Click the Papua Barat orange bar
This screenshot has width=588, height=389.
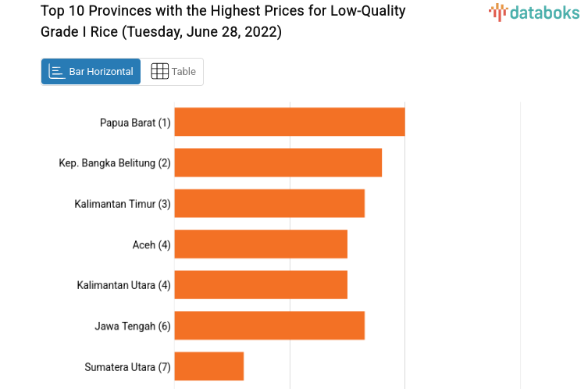pyautogui.click(x=289, y=122)
